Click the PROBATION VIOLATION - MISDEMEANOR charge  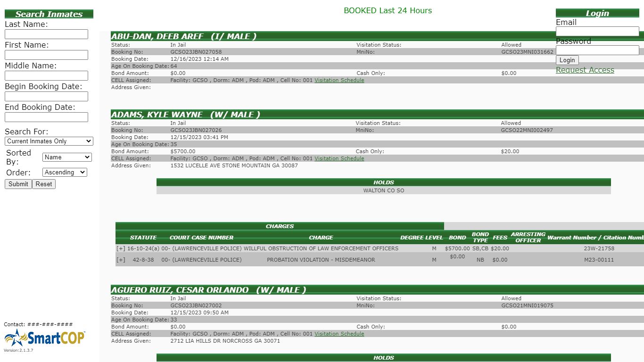pos(321,260)
